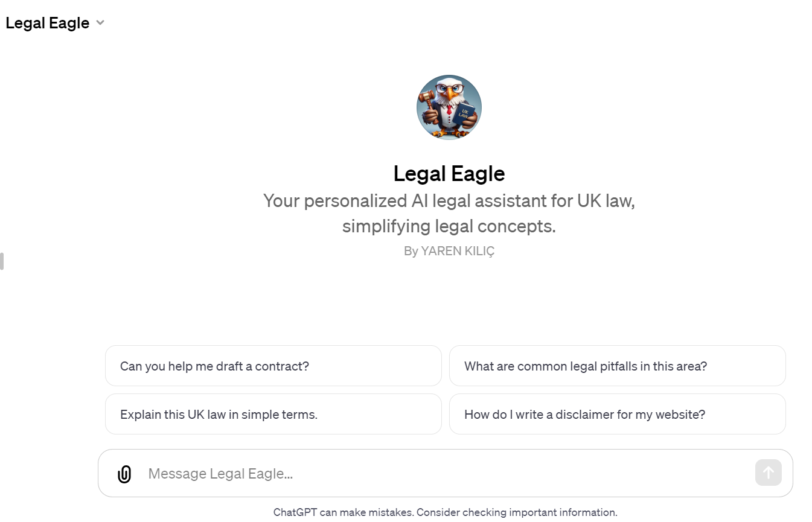The height and width of the screenshot is (522, 812).
Task: Choose "Can you help me draft a contract?"
Action: point(273,366)
